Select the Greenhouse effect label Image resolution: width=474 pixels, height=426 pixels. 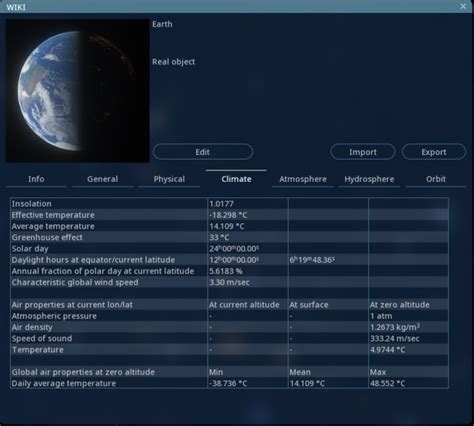[47, 237]
